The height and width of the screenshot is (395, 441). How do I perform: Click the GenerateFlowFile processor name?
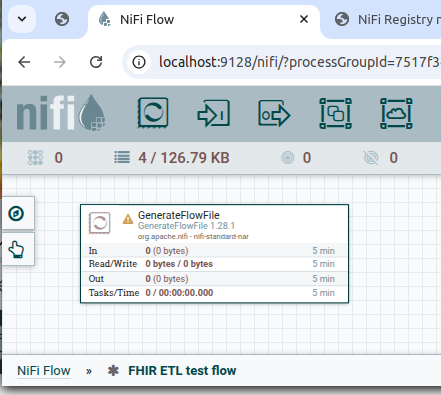pyautogui.click(x=179, y=215)
